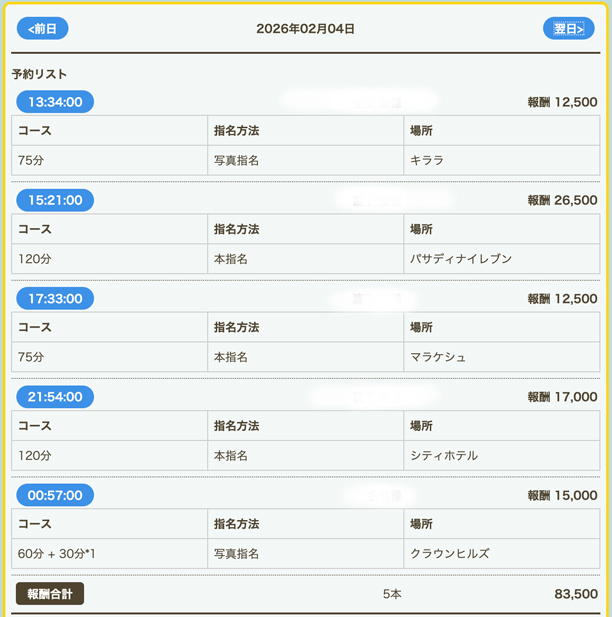612x617 pixels.
Task: Click the 5本 booking count
Action: pos(392,594)
